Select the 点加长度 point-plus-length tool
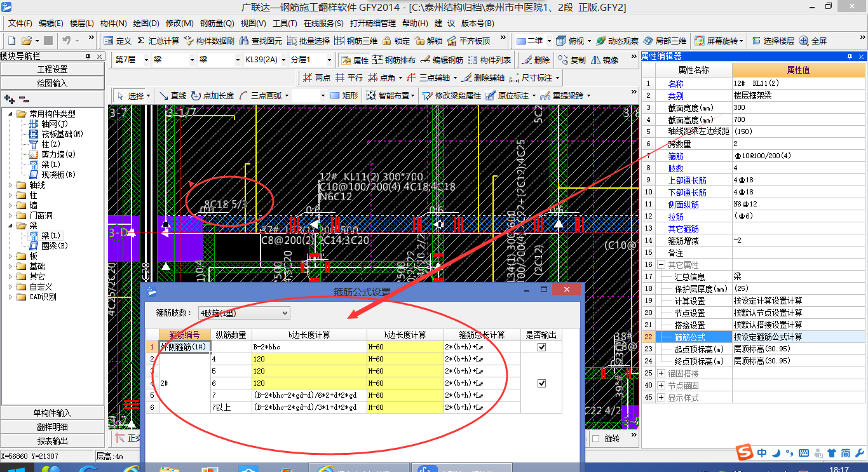The image size is (868, 472). tap(212, 96)
